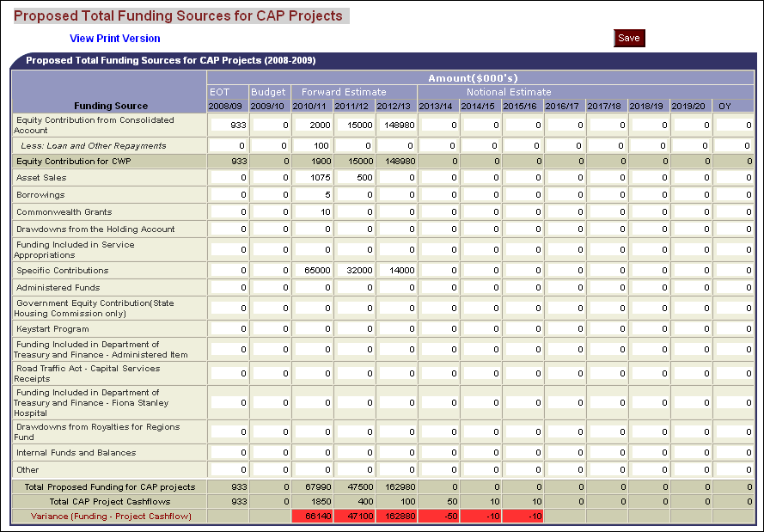Select Keystart Program 2013/14 input field
This screenshot has width=764, height=532.
point(438,329)
